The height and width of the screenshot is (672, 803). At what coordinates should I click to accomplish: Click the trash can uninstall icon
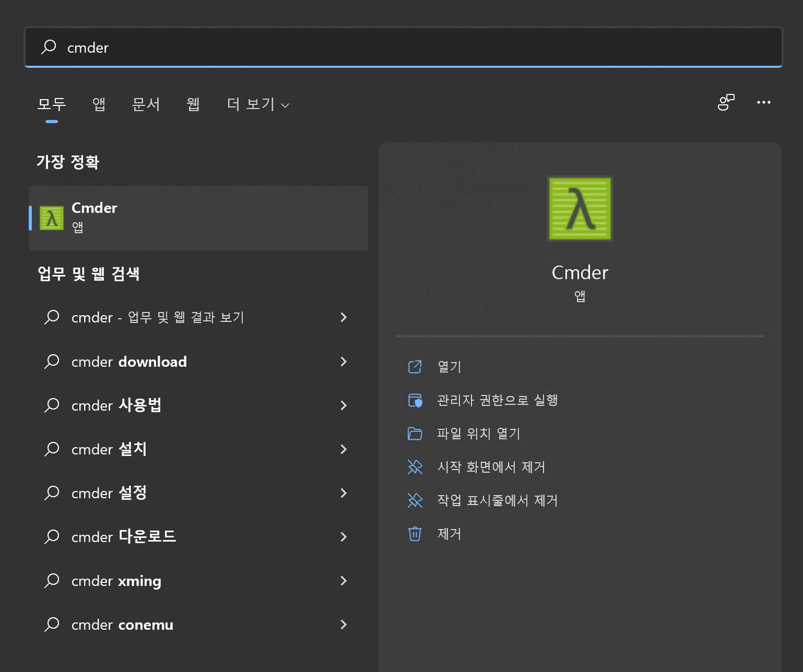(x=415, y=534)
